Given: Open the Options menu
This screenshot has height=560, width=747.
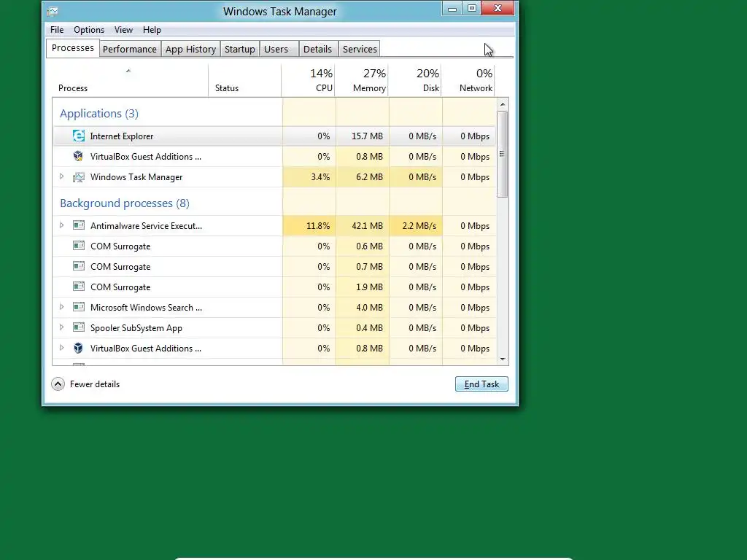Looking at the screenshot, I should coord(88,29).
